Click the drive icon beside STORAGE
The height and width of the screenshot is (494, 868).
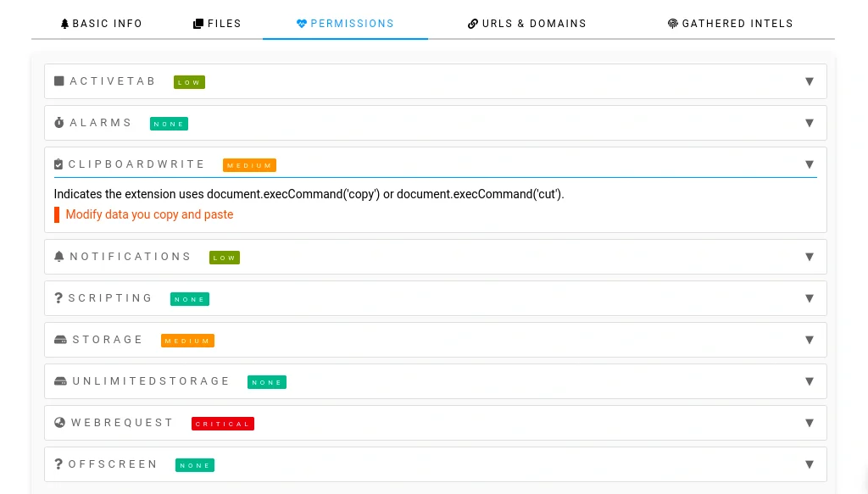[x=60, y=340]
